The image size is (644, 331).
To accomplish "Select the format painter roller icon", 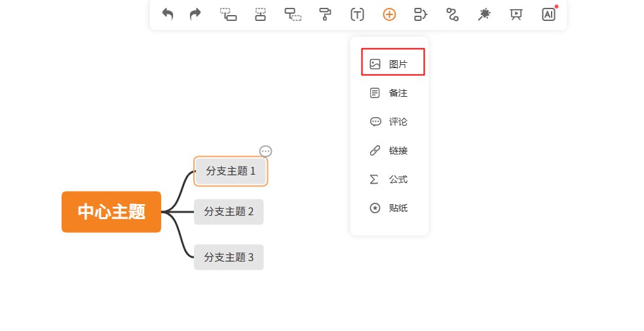I will click(325, 14).
